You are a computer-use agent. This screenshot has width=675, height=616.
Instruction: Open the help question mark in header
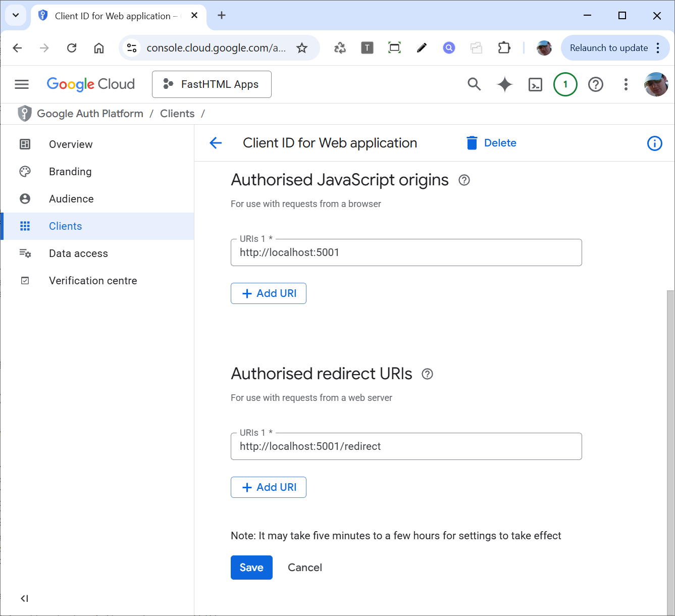click(596, 84)
